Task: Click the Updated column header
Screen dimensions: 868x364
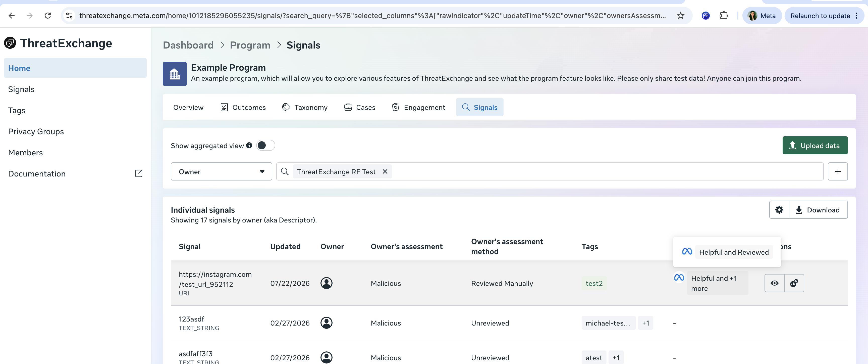Action: (x=285, y=247)
